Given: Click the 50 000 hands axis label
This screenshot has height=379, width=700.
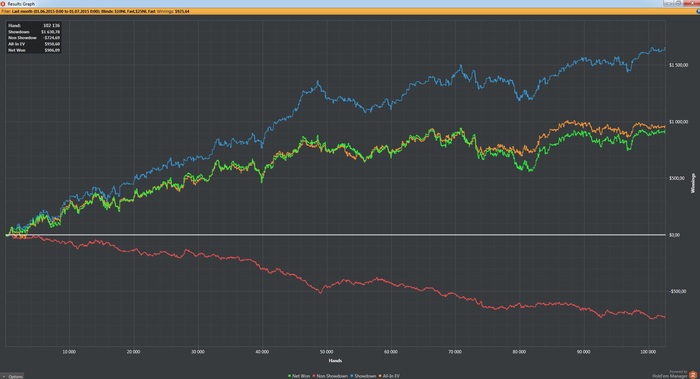Looking at the screenshot, I should click(326, 352).
